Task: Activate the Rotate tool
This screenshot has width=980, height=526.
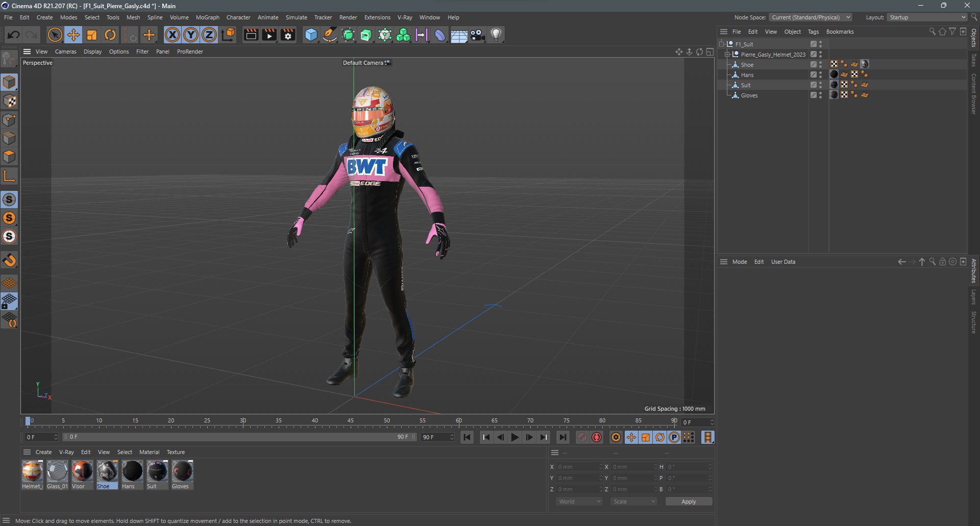Action: (x=110, y=35)
